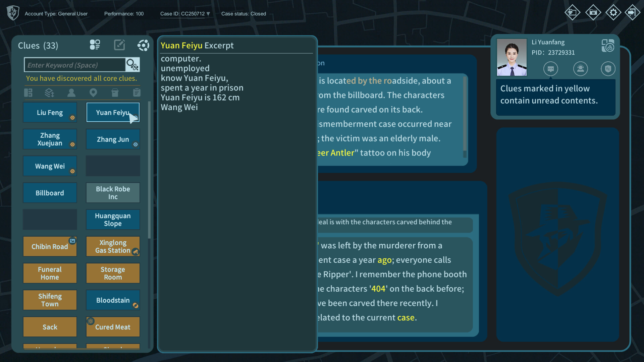Click the keyword-combination search icon beside the search box
This screenshot has width=644, height=362.
click(x=132, y=64)
